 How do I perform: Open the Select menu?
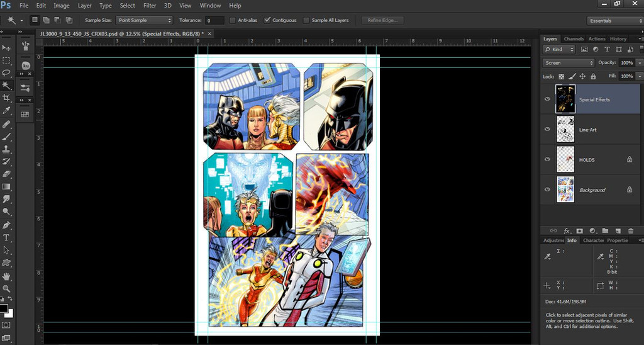coord(127,6)
